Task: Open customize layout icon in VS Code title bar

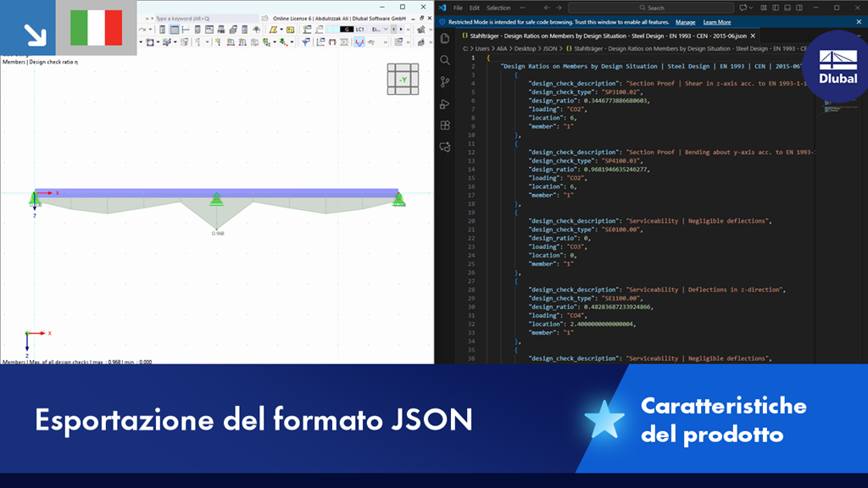Action: 764,8
